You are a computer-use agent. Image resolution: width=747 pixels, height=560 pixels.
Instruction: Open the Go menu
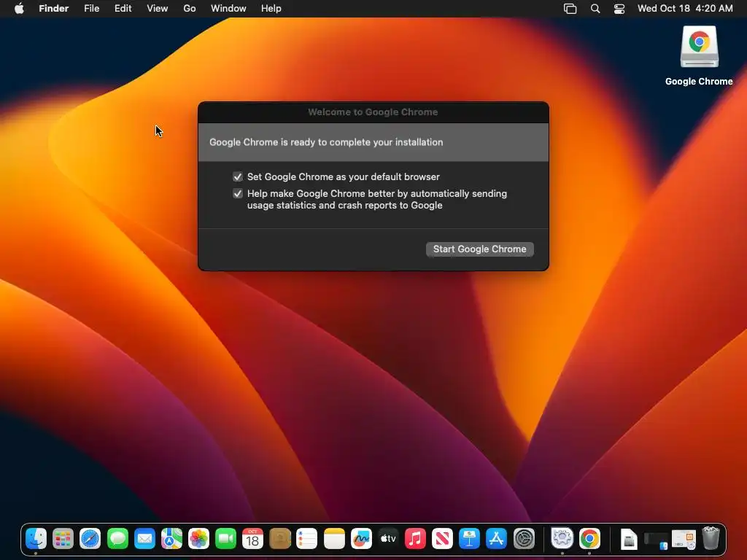pyautogui.click(x=190, y=9)
